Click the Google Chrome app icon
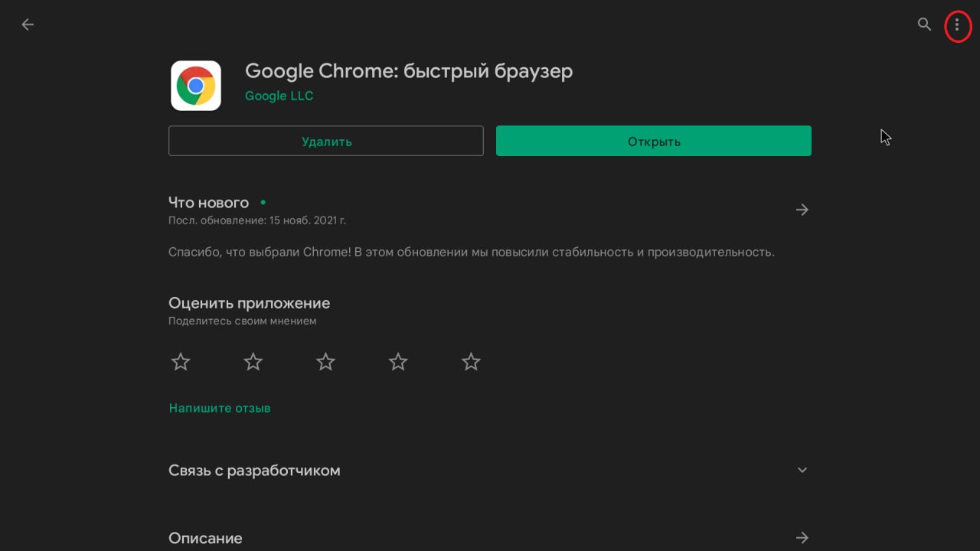 (x=196, y=86)
